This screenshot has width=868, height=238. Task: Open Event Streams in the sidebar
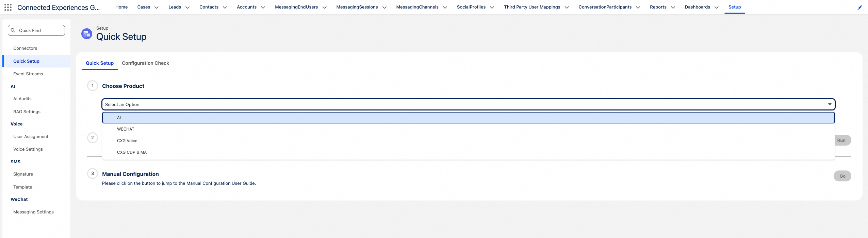click(x=28, y=74)
